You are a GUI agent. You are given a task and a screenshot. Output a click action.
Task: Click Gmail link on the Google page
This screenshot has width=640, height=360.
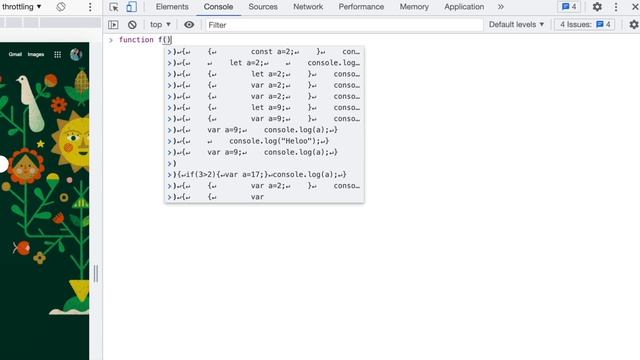[x=15, y=54]
